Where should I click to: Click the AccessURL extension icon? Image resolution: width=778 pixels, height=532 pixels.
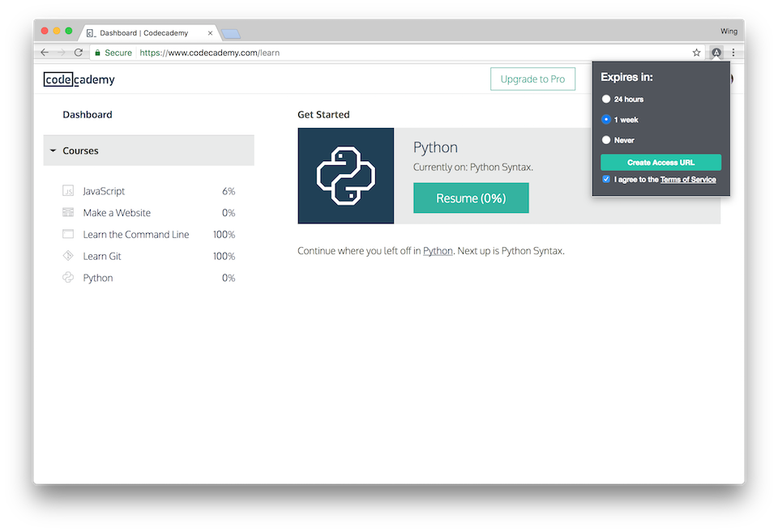(716, 53)
